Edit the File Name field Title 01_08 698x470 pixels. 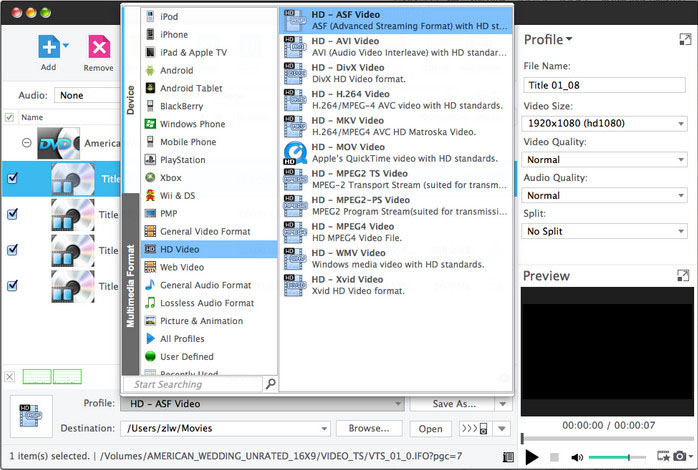tap(605, 85)
